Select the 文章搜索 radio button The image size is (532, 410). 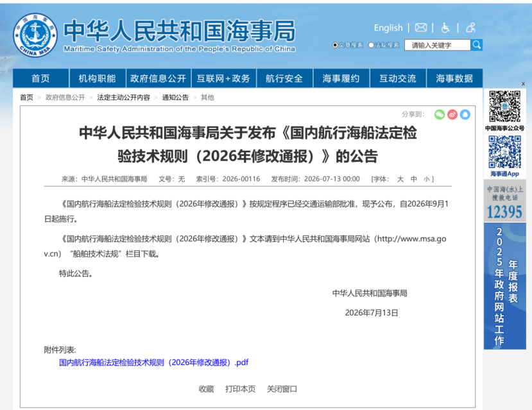click(x=335, y=45)
